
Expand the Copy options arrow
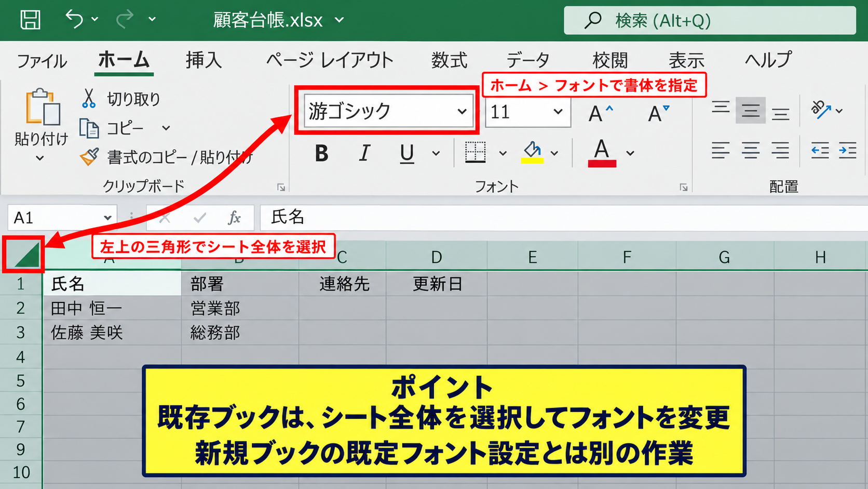[166, 128]
